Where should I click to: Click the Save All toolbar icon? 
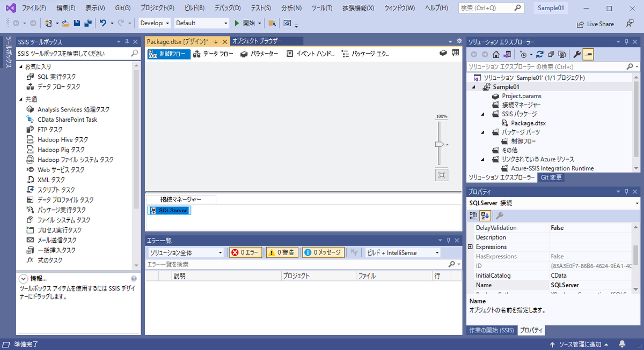coord(87,23)
